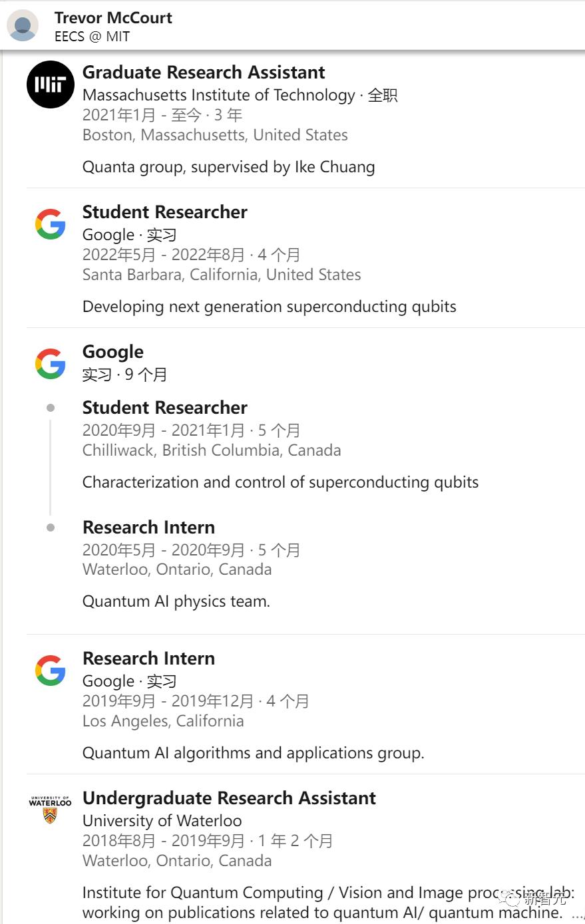585x924 pixels.
Task: Click Google logo next to the 9-month internship group
Action: (51, 364)
